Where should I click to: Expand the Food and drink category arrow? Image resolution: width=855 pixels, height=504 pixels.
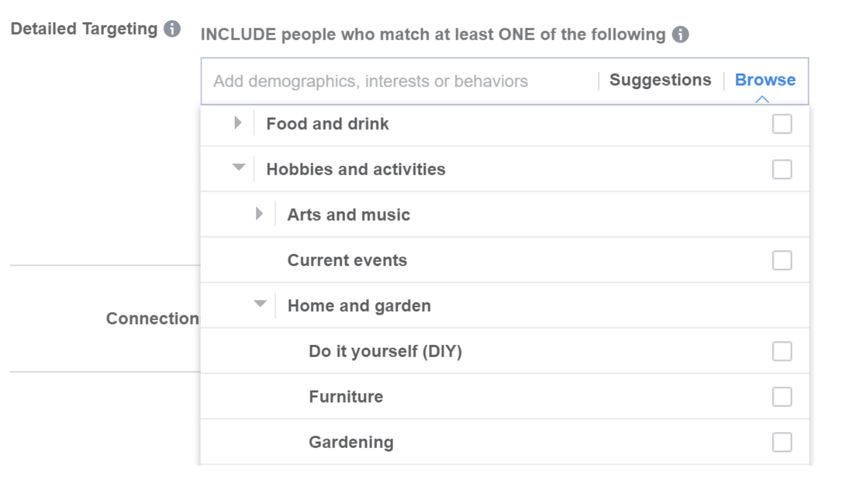click(238, 123)
